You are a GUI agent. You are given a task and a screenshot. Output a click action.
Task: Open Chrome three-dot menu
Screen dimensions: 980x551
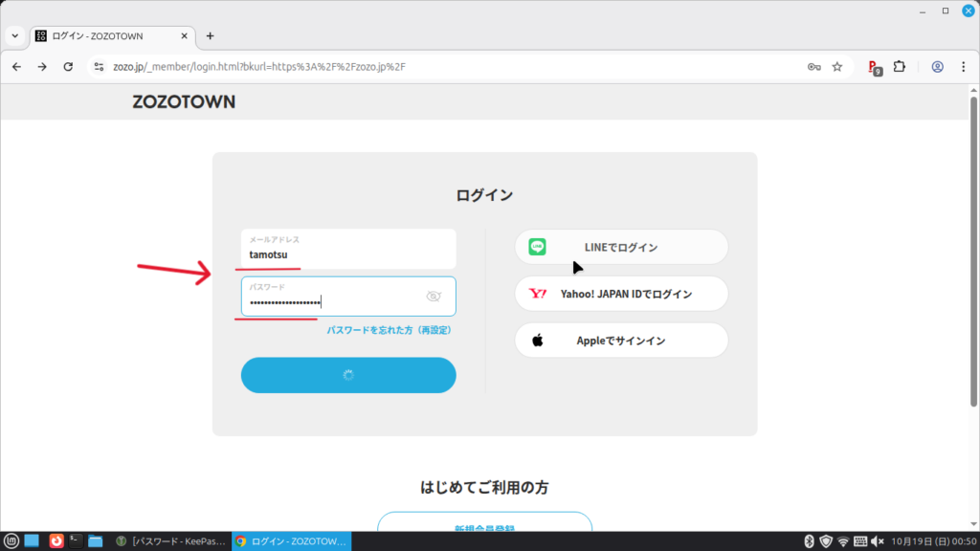pyautogui.click(x=962, y=67)
